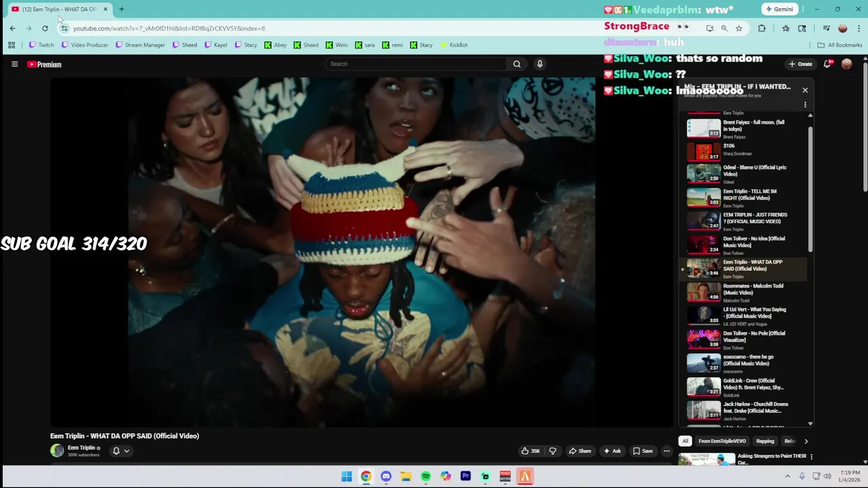Screen dimensions: 868x488
Task: Focus the YouTube search field
Action: pyautogui.click(x=416, y=64)
